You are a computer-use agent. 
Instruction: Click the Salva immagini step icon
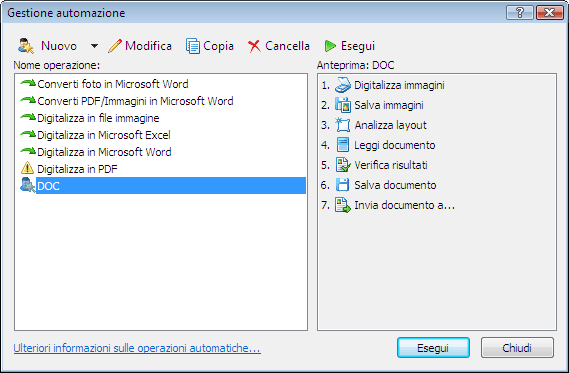343,105
